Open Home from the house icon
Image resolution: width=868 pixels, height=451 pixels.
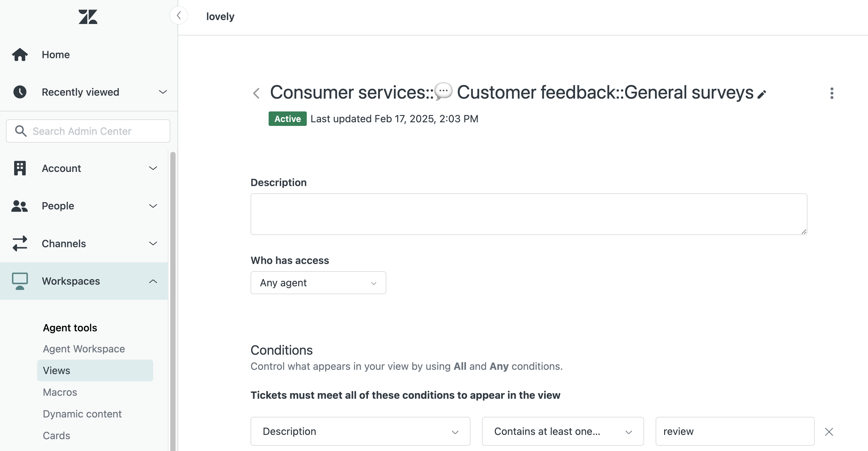[20, 55]
